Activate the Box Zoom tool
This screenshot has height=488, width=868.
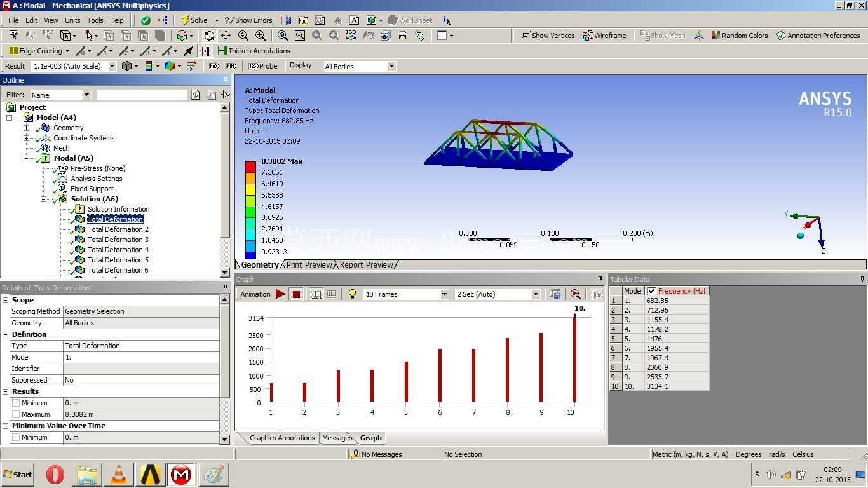261,36
